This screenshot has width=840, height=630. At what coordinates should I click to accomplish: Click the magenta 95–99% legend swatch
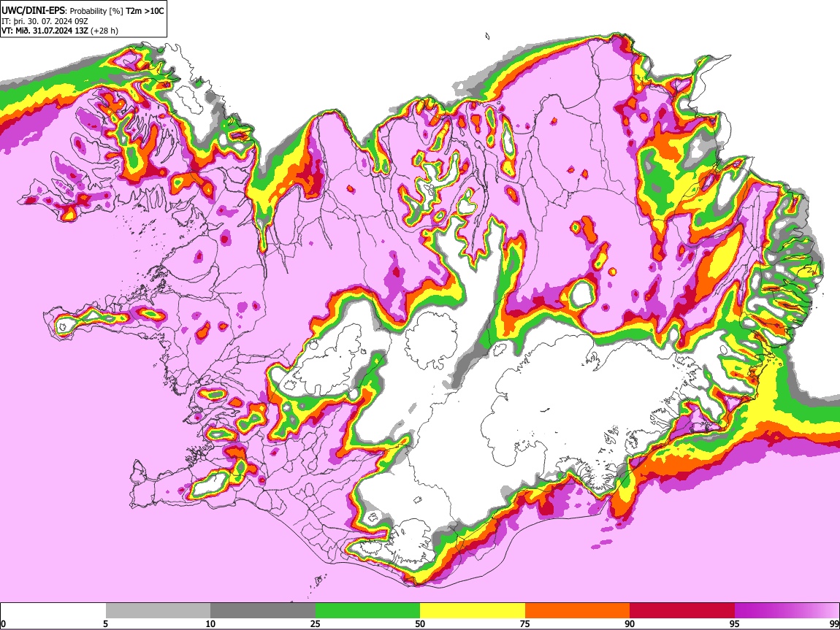pos(787,610)
